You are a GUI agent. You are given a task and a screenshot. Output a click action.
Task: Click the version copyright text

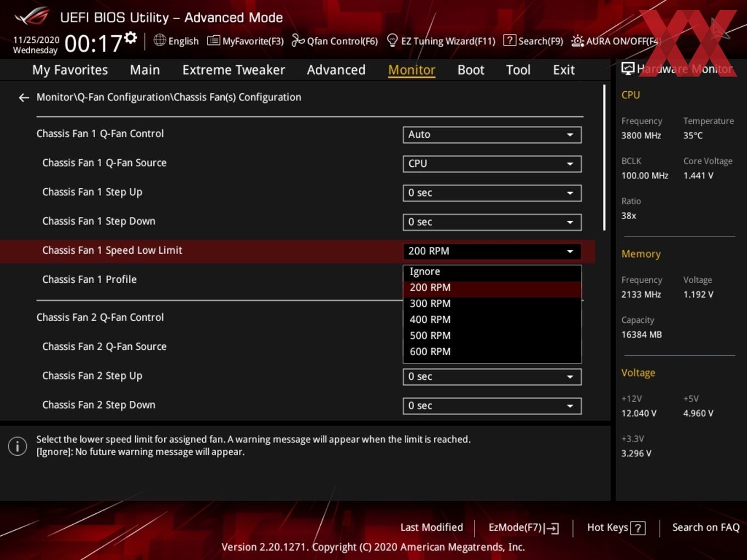(x=373, y=547)
